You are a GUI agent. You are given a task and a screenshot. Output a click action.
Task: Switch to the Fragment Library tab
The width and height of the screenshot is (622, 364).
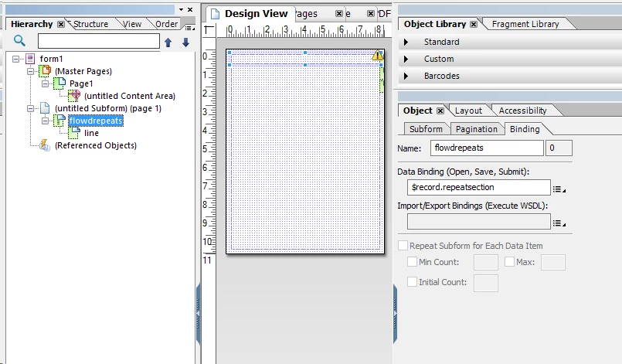525,24
